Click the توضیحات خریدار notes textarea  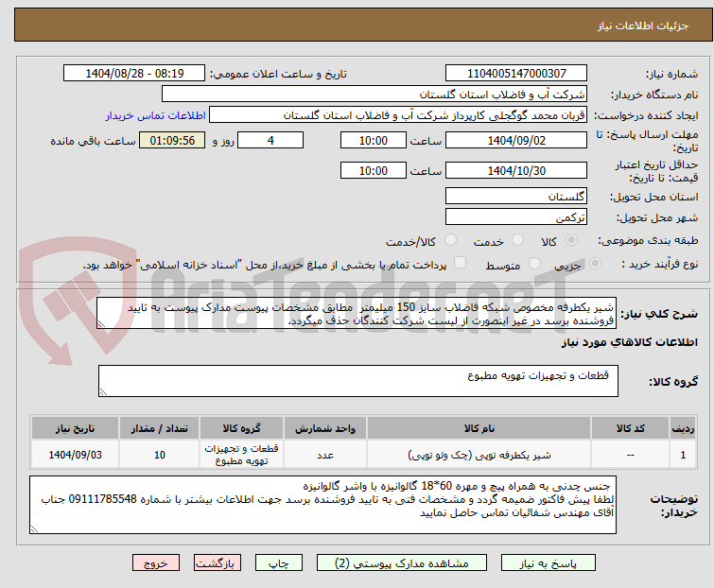pyautogui.click(x=322, y=505)
